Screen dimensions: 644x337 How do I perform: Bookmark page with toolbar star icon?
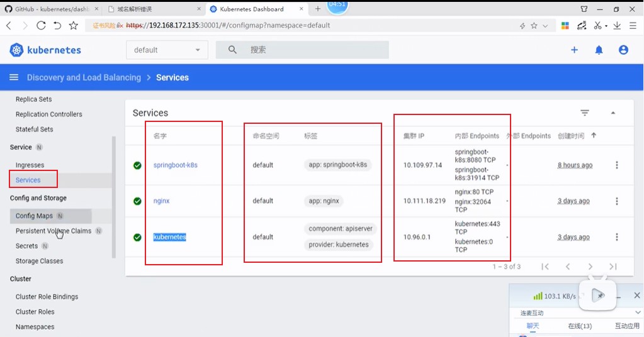click(74, 25)
